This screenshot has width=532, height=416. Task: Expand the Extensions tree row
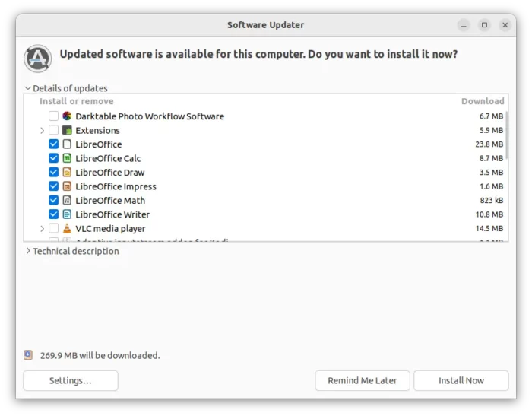point(42,130)
